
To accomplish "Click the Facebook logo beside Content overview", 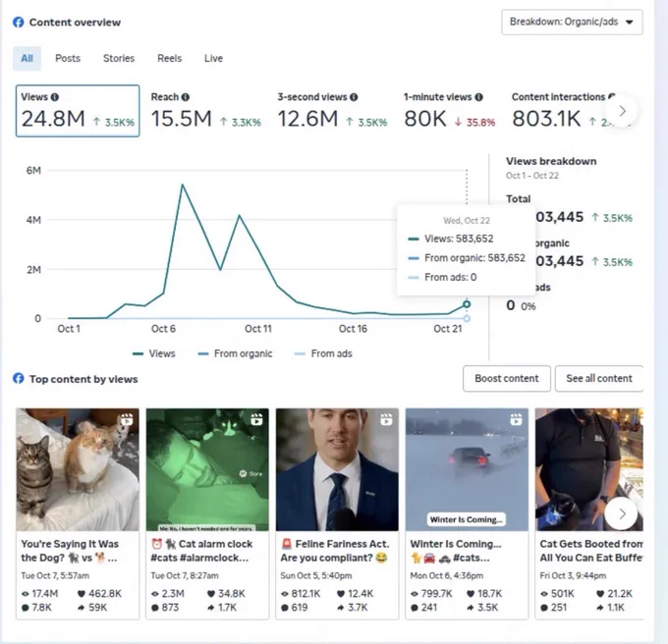I will pos(19,23).
